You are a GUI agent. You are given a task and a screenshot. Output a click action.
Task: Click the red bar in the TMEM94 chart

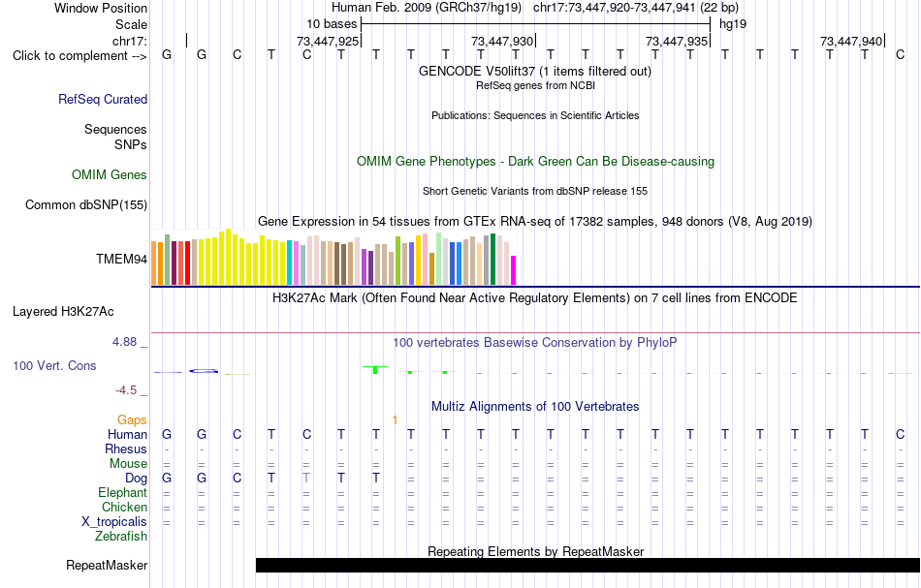click(187, 263)
